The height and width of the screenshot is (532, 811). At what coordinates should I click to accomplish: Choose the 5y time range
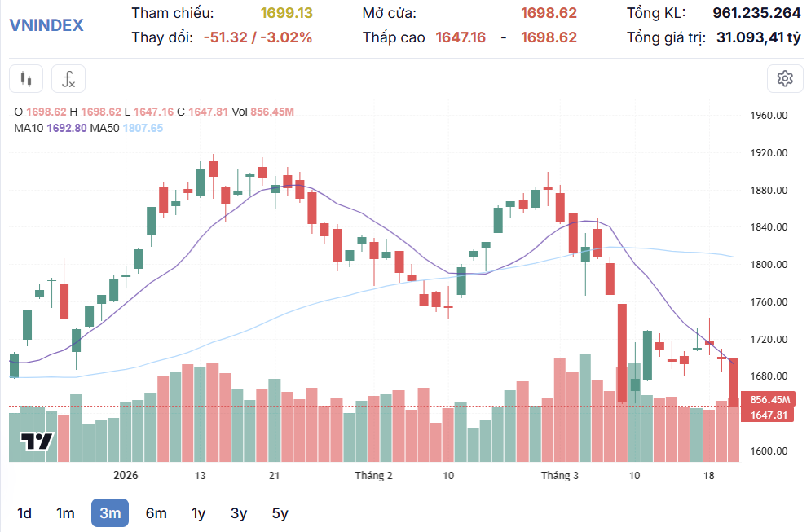280,513
